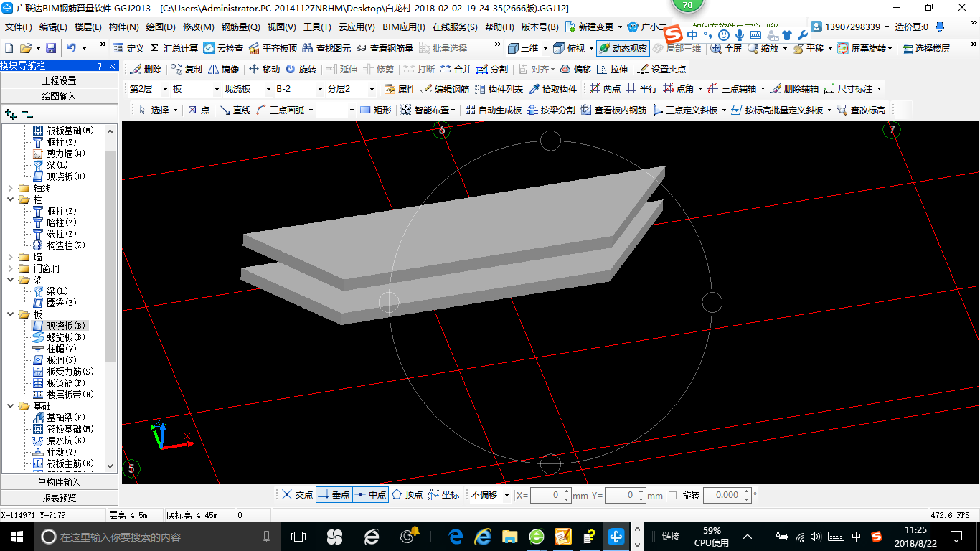Viewport: 980px width, 551px height.
Task: Open the 帮助(H) menu
Action: pyautogui.click(x=499, y=27)
